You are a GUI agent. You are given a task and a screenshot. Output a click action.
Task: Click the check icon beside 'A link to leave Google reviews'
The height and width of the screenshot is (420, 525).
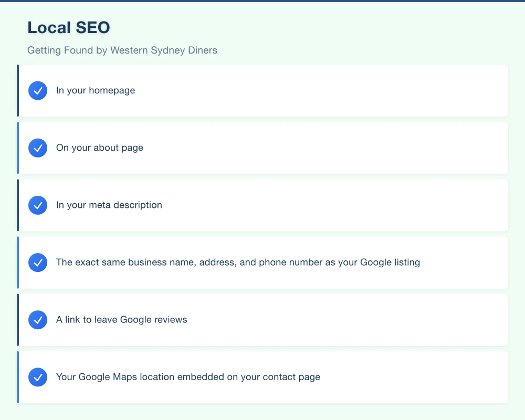(38, 320)
